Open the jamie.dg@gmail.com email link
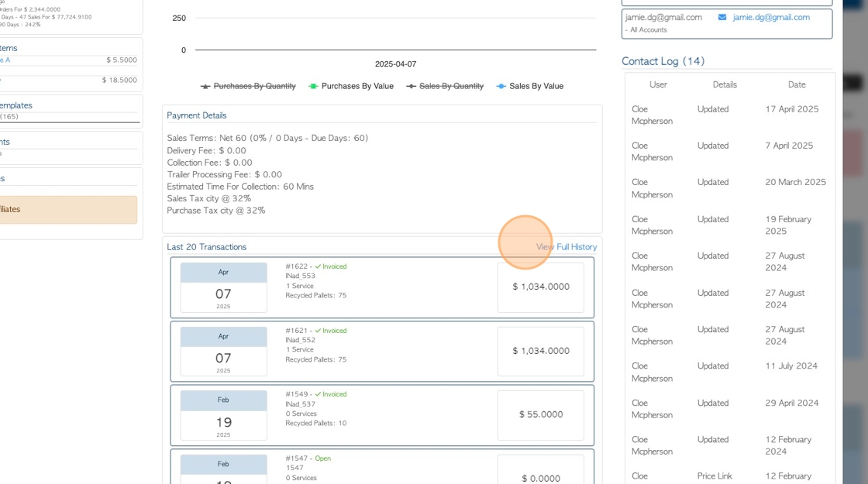The width and height of the screenshot is (868, 484). (771, 17)
